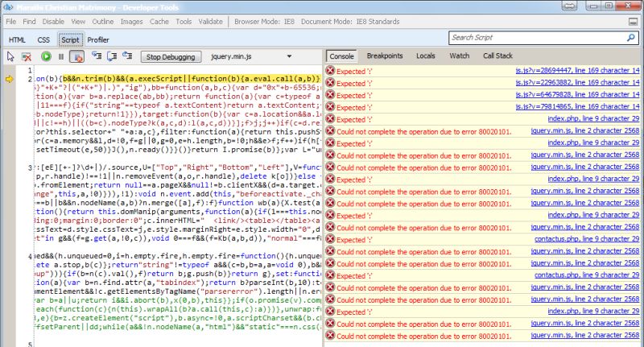Click the search magnifier icon
The image size is (644, 347).
(x=631, y=38)
